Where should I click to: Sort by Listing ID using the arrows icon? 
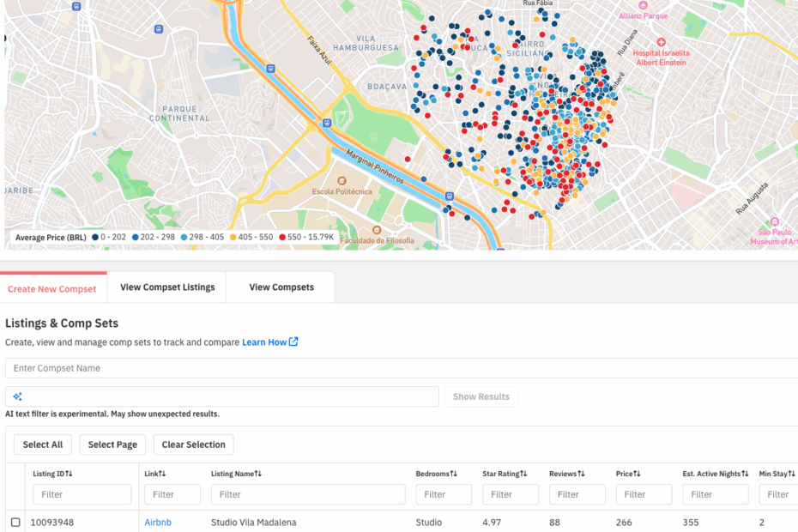click(69, 474)
